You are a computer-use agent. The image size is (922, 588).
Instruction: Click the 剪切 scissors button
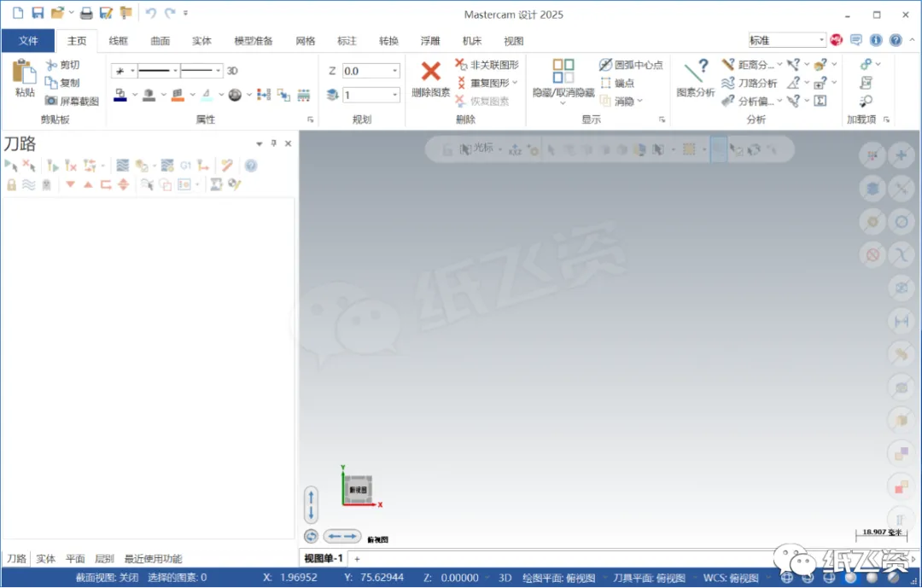pos(63,65)
